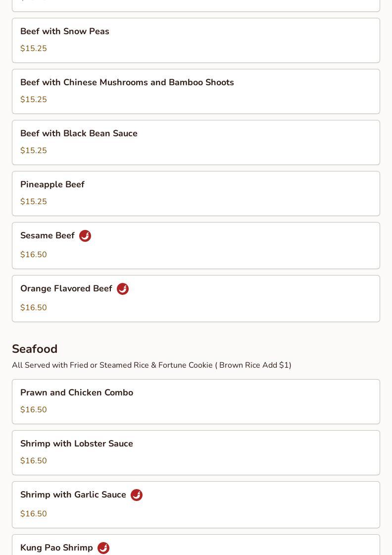
Task: Open the Pineapple Beef menu item
Action: (196, 193)
